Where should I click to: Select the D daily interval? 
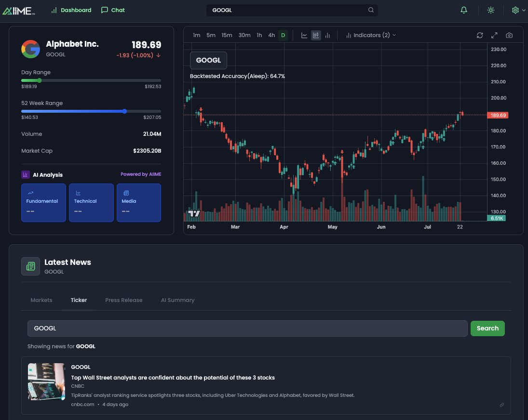point(283,35)
